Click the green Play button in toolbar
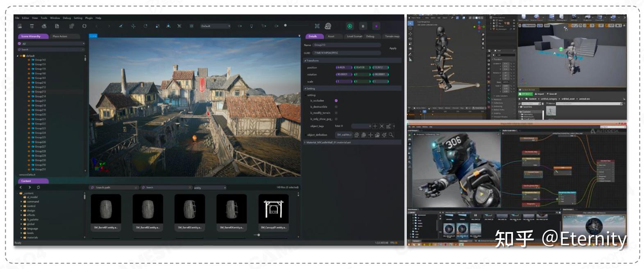The width and height of the screenshot is (644, 269). click(350, 26)
